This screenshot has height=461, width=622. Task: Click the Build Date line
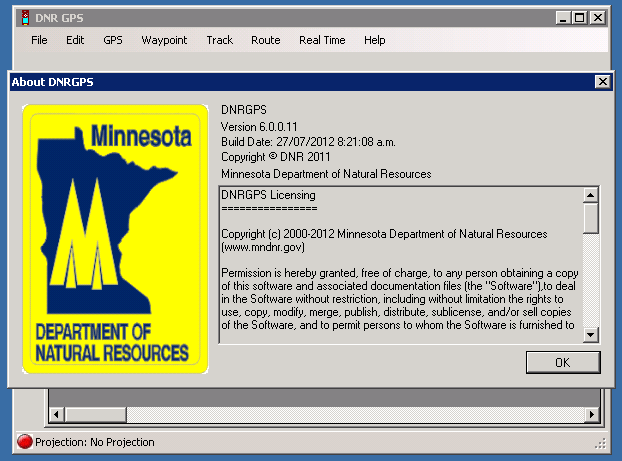(308, 142)
